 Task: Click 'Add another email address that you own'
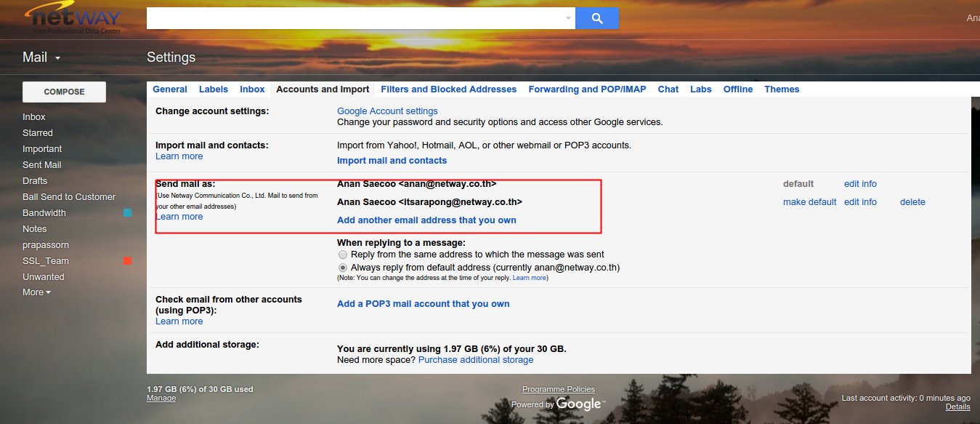click(x=426, y=220)
